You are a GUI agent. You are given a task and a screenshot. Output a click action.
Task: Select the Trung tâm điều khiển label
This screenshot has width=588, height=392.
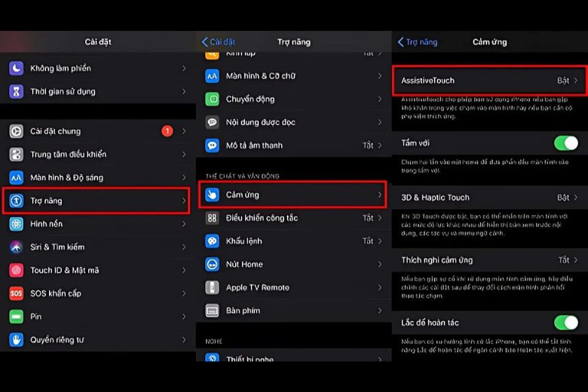point(69,155)
